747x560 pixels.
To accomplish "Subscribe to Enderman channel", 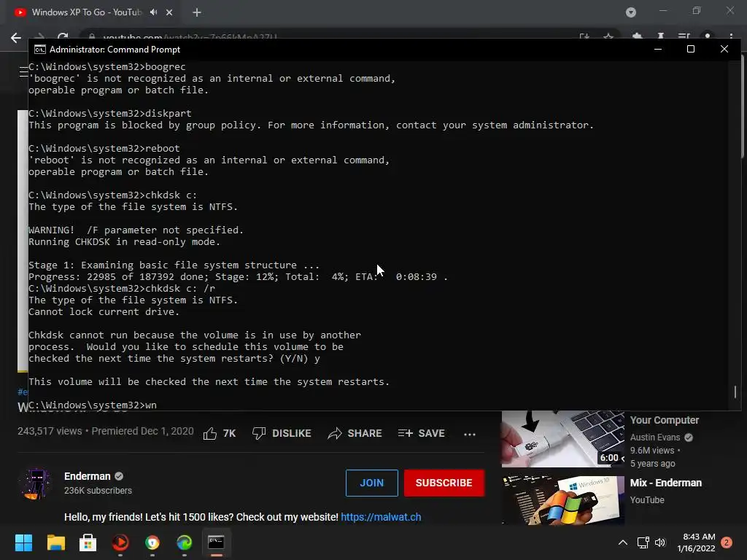I will (x=444, y=483).
